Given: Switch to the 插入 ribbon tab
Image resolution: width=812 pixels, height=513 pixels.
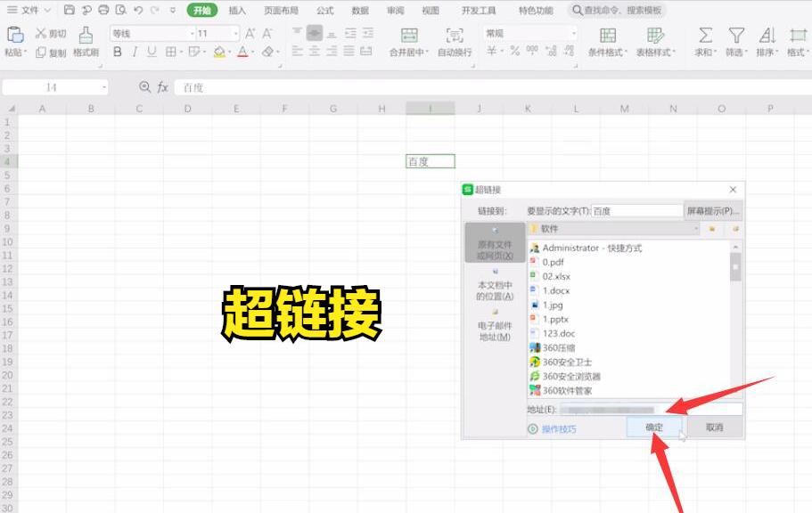Looking at the screenshot, I should tap(237, 11).
